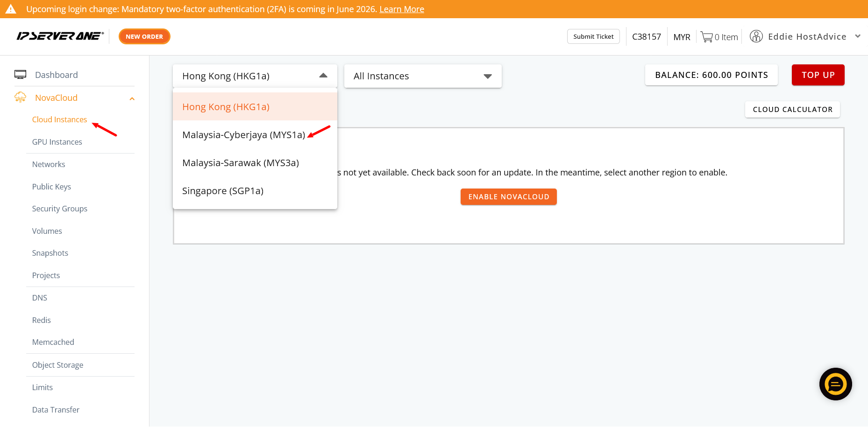Open Security Groups page
Viewport: 868px width, 427px height.
coord(60,209)
